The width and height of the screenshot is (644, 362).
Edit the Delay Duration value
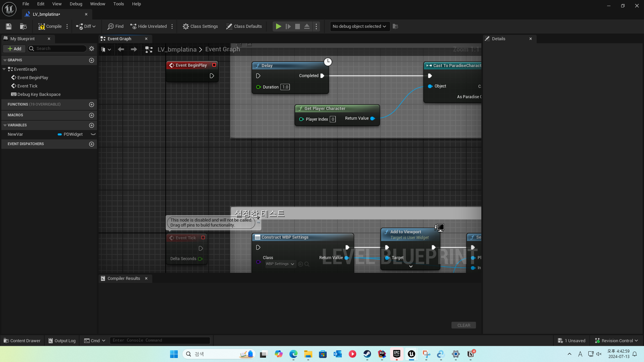point(285,87)
